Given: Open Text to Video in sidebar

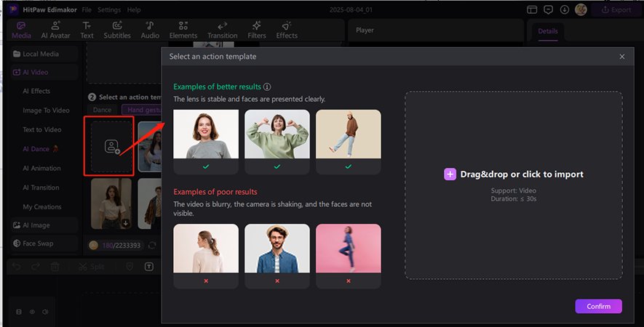Looking at the screenshot, I should (x=42, y=129).
